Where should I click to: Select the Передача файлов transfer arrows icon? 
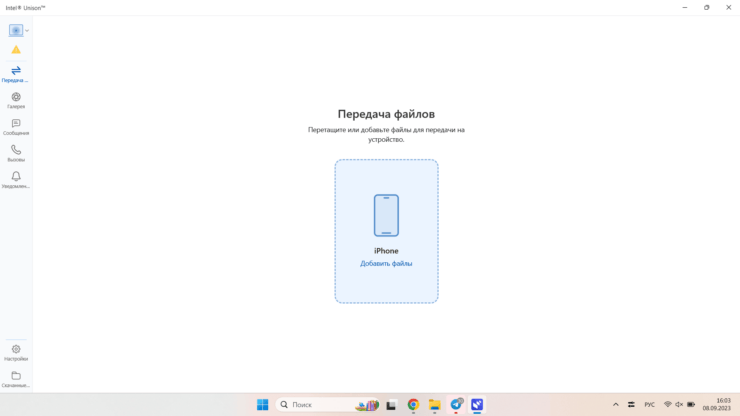[x=16, y=72]
